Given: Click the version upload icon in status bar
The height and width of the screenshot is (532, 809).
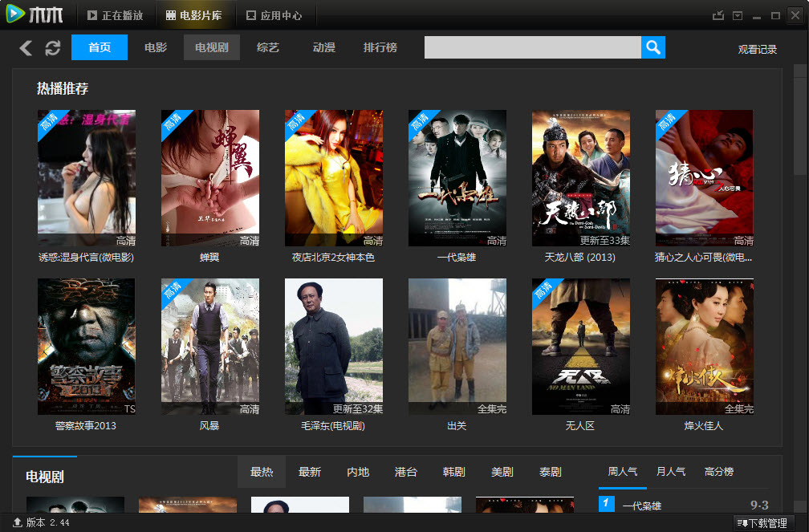Looking at the screenshot, I should [17, 522].
